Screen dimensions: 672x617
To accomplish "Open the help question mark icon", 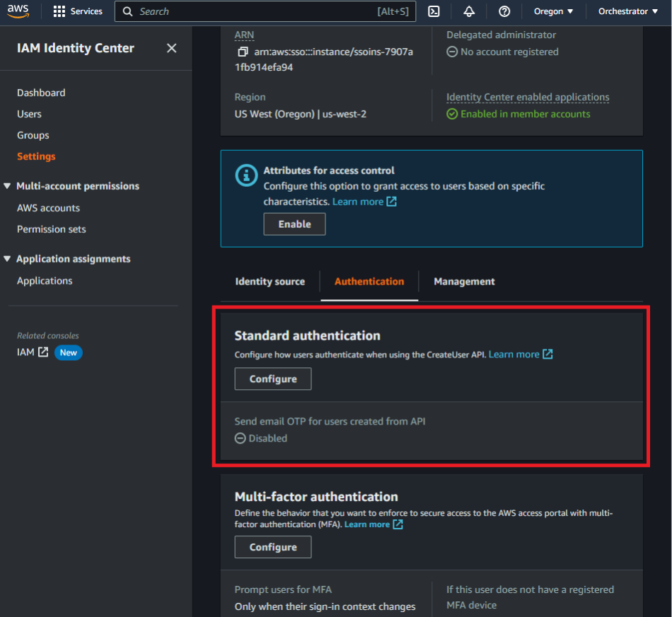I will point(504,11).
